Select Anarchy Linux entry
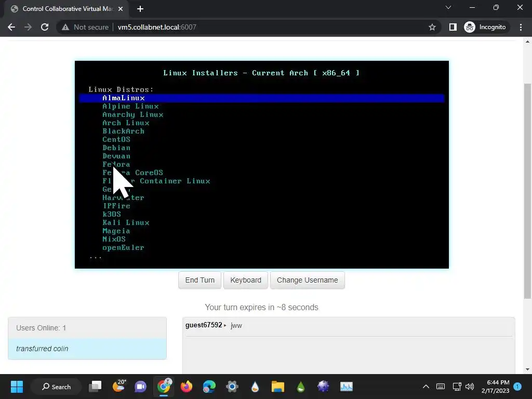The image size is (532, 399). pyautogui.click(x=132, y=115)
